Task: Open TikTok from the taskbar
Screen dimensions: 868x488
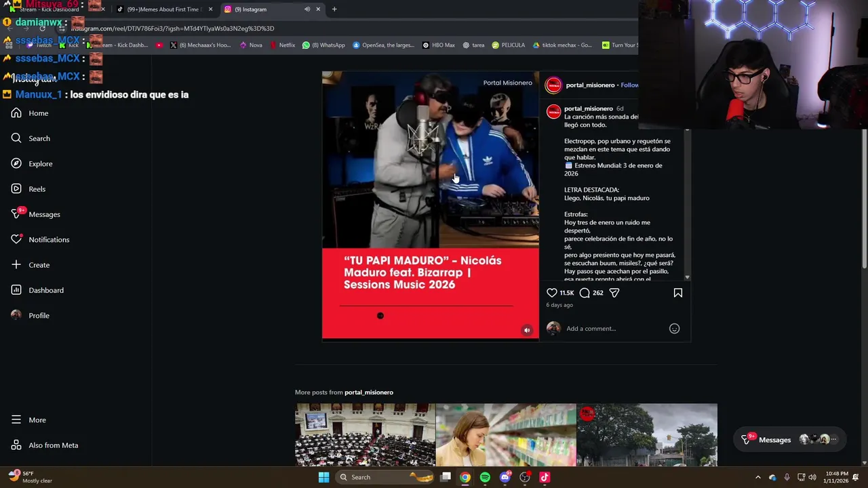Action: 545,477
